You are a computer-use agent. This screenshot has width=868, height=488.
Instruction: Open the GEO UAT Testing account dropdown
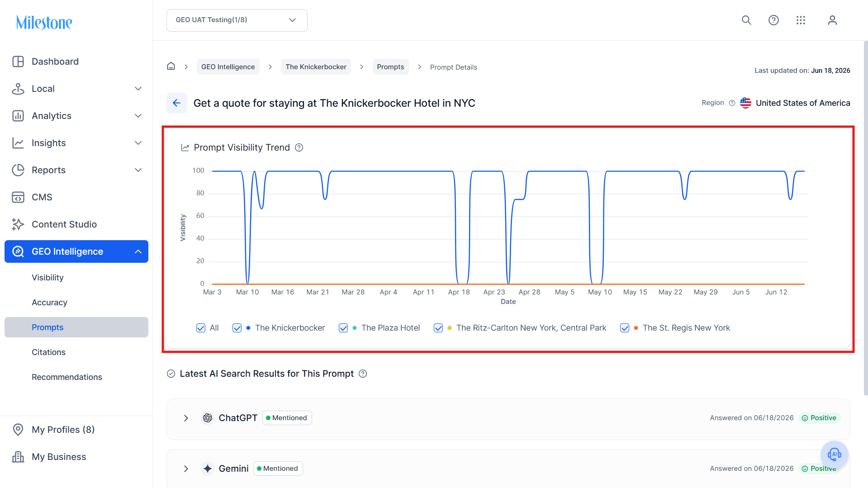click(237, 20)
